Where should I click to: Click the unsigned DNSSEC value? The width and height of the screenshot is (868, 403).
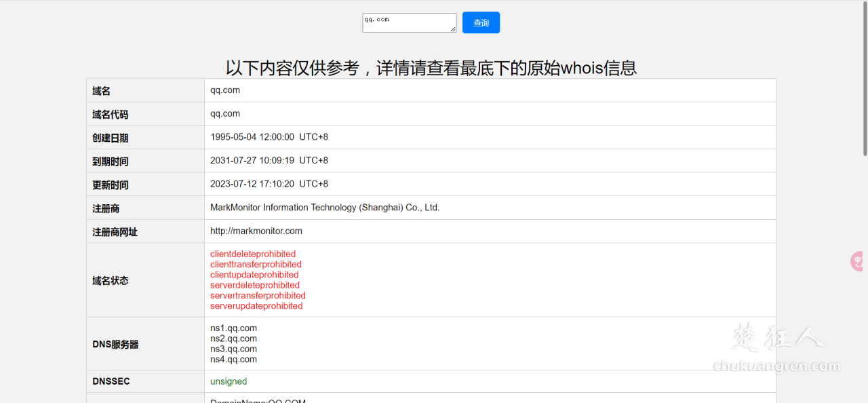point(228,381)
